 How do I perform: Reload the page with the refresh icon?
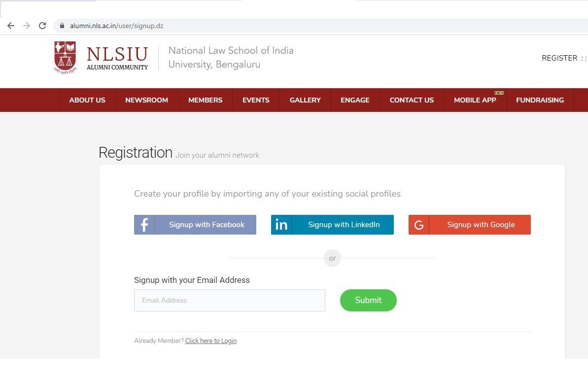tap(42, 26)
